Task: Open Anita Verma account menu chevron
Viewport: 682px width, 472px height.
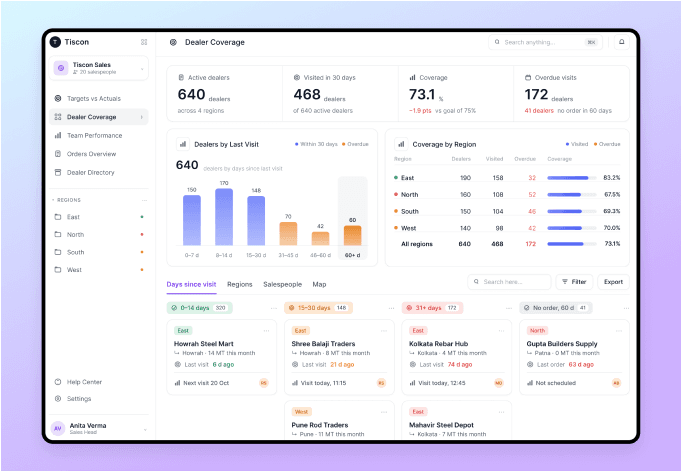Action: click(x=145, y=429)
